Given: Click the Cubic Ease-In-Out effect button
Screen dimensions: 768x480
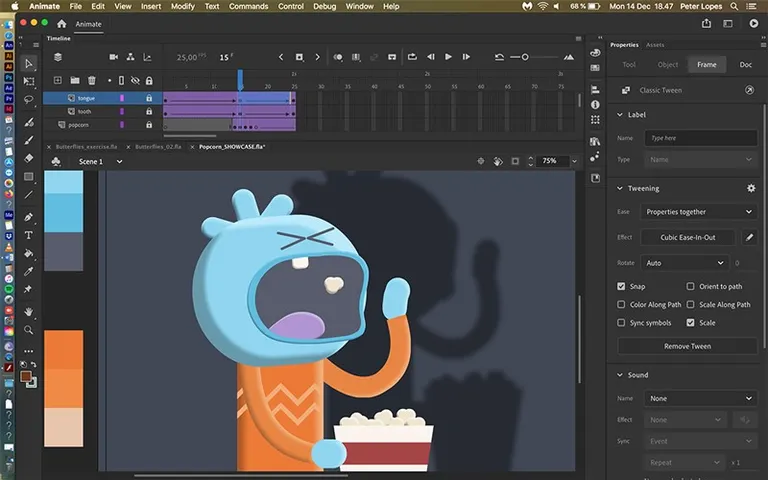Looking at the screenshot, I should 686,238.
